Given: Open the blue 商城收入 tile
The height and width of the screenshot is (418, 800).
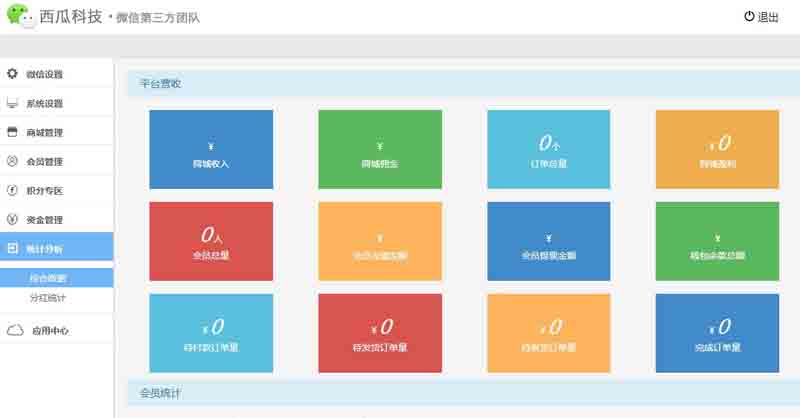Looking at the screenshot, I should 211,149.
